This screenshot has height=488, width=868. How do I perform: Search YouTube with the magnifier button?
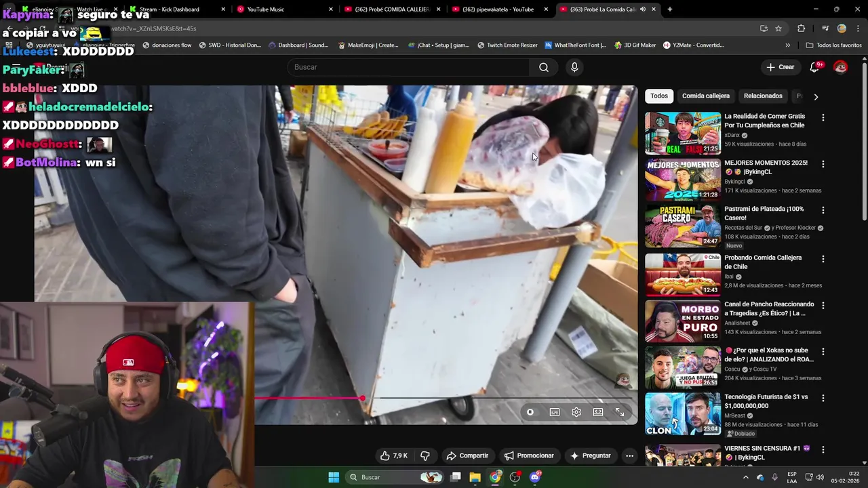(544, 67)
